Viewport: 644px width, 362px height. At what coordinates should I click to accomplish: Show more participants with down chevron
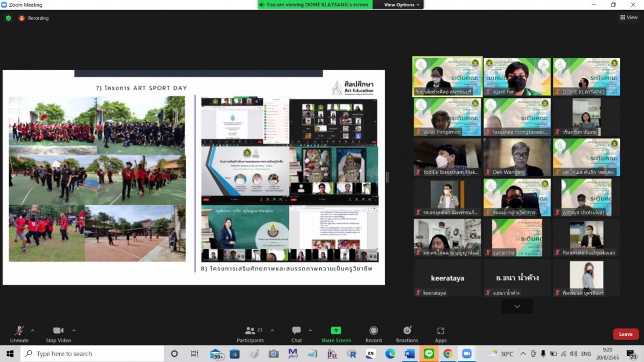point(517,306)
